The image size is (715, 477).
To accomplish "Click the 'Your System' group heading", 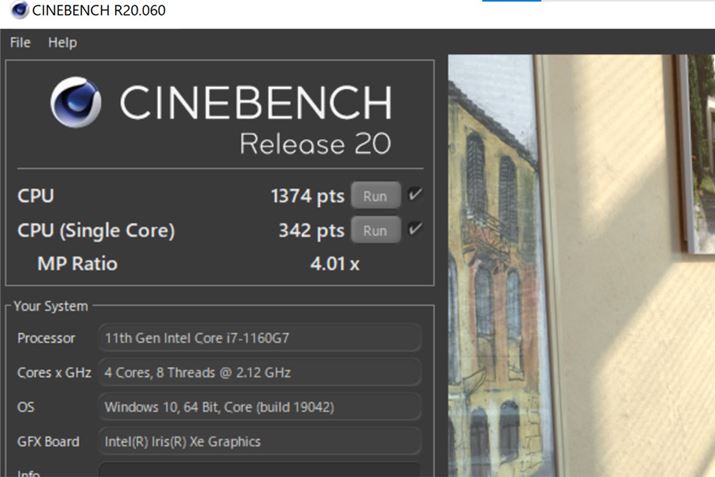I will [x=51, y=306].
